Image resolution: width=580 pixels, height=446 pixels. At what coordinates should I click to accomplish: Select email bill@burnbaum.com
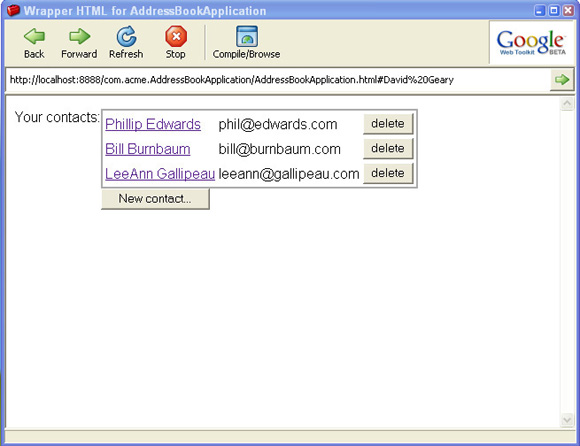pos(280,149)
